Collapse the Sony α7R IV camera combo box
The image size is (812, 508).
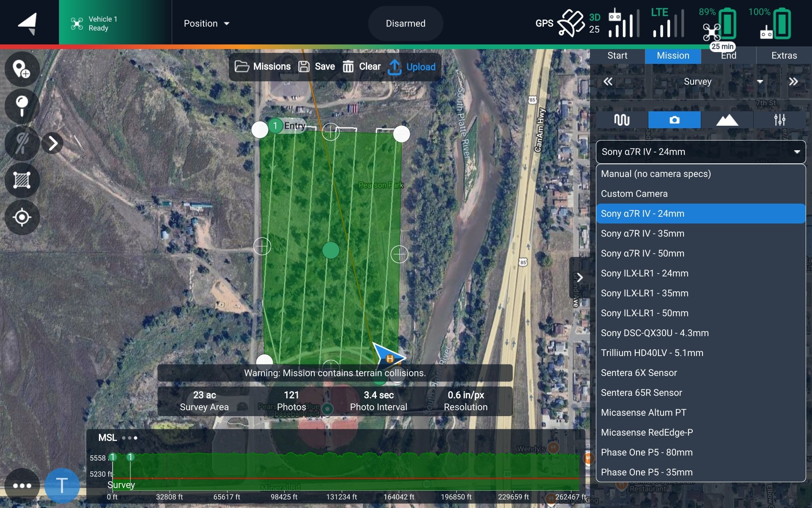(x=700, y=152)
